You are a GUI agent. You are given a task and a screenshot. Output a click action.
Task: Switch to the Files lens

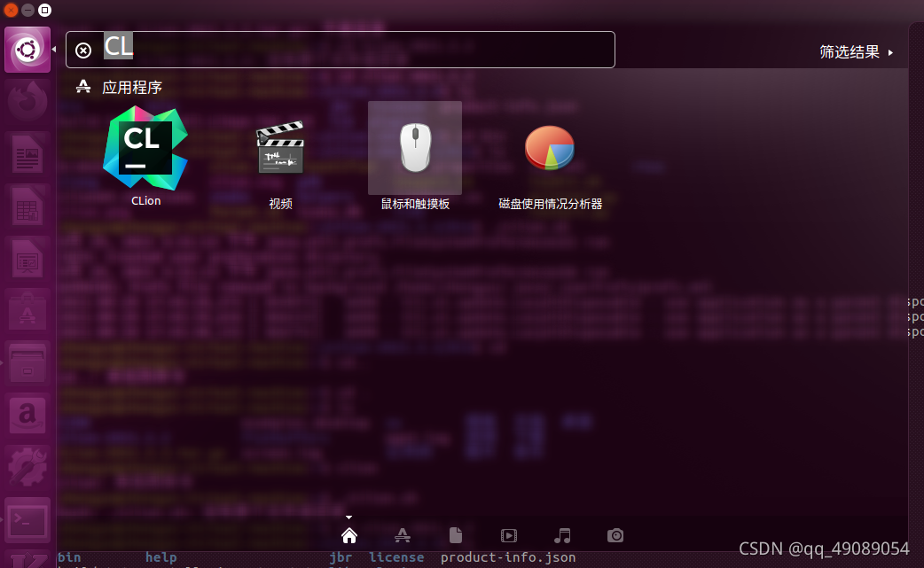(456, 535)
